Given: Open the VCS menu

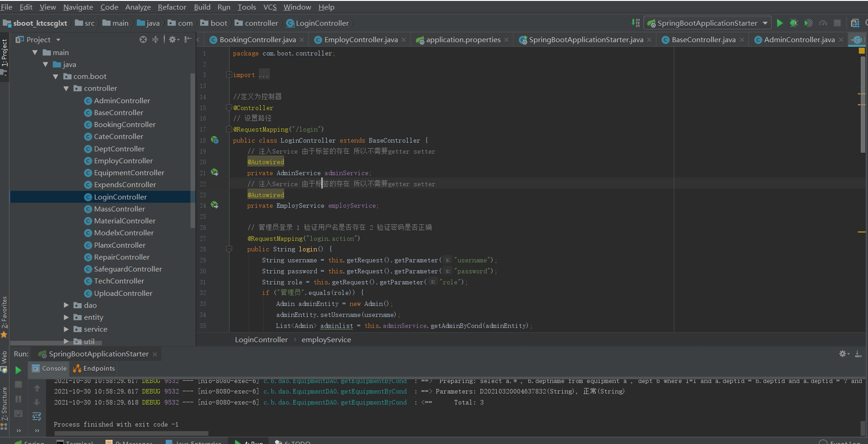Looking at the screenshot, I should (270, 7).
